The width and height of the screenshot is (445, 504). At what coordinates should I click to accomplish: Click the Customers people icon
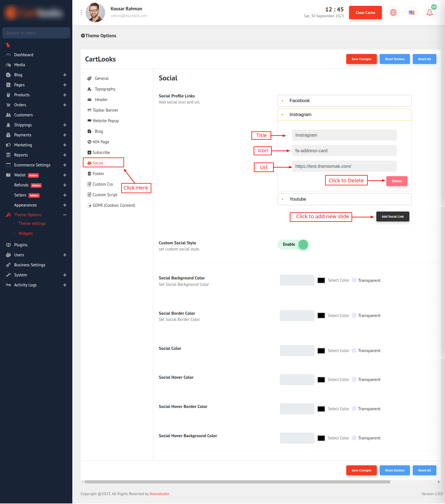click(x=8, y=115)
